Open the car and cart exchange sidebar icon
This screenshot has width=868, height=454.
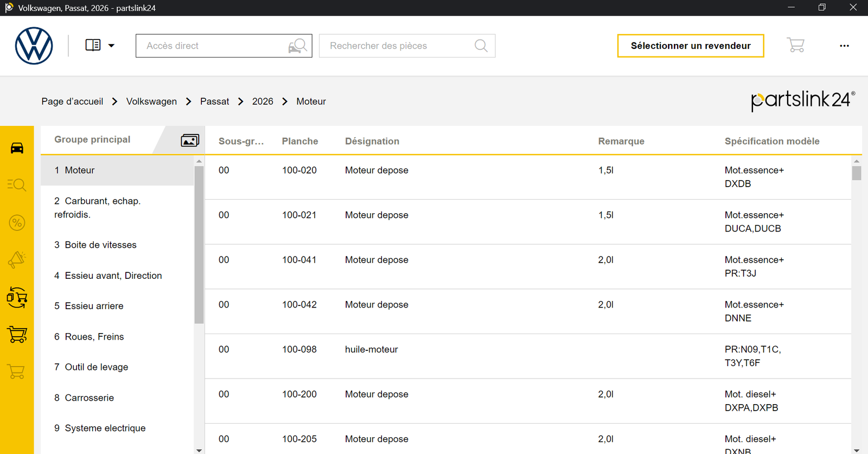tap(17, 297)
